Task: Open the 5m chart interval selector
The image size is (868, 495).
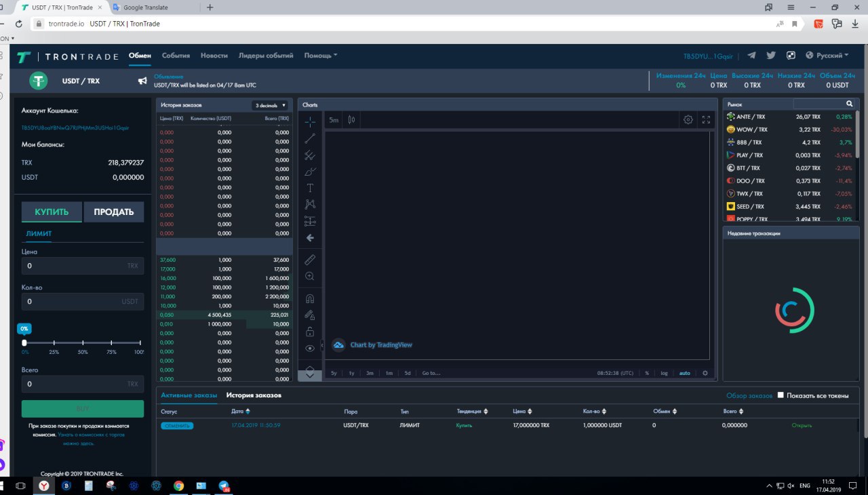Action: [334, 120]
